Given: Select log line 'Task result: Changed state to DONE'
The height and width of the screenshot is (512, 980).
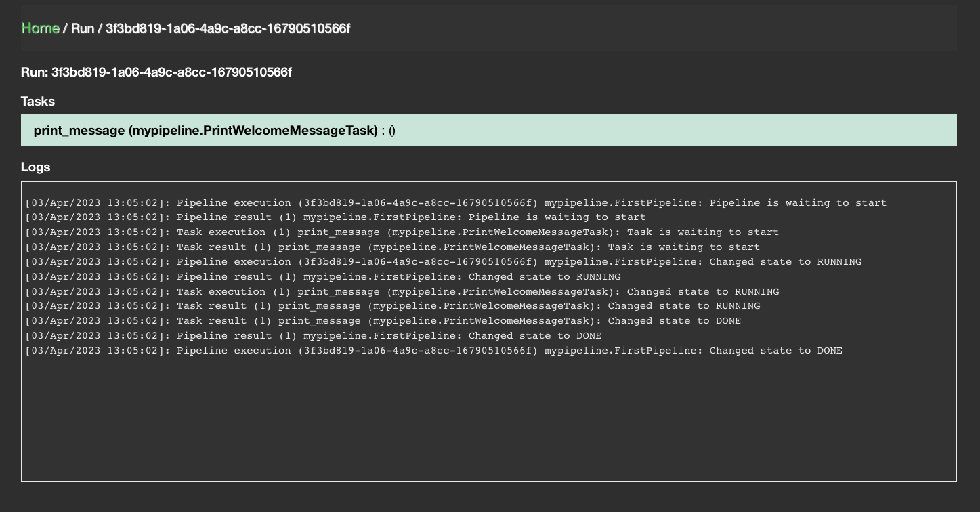Looking at the screenshot, I should (x=383, y=321).
